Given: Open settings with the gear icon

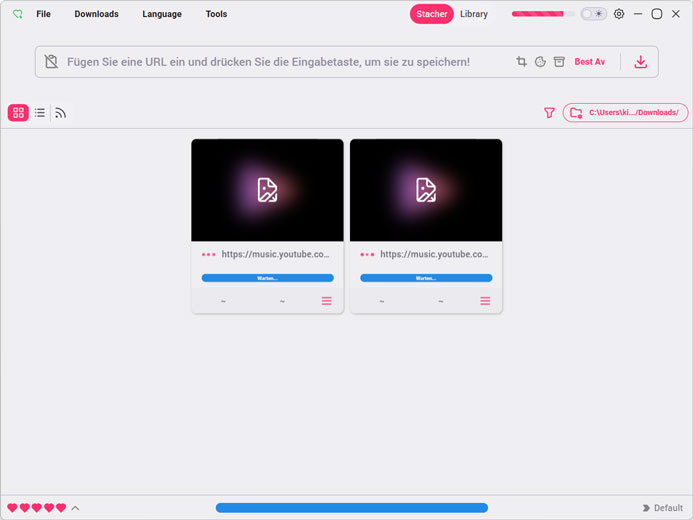Looking at the screenshot, I should pos(619,14).
